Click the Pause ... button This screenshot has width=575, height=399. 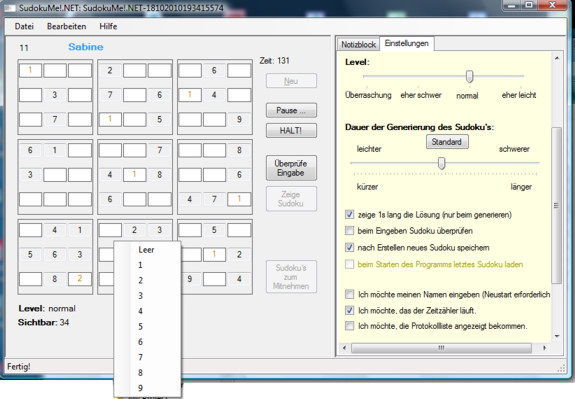pos(291,110)
